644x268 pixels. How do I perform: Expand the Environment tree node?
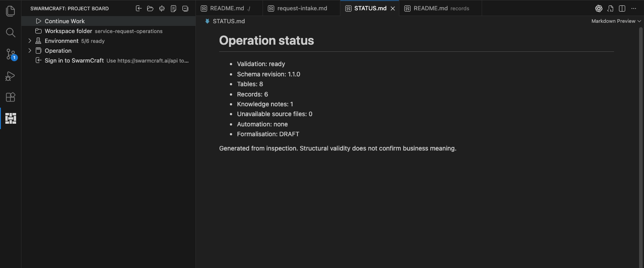(x=30, y=41)
